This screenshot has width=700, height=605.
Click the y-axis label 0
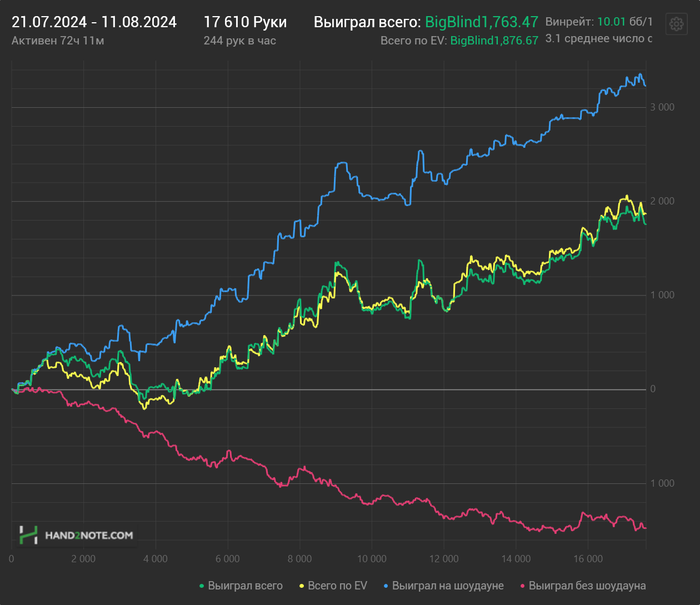click(653, 389)
